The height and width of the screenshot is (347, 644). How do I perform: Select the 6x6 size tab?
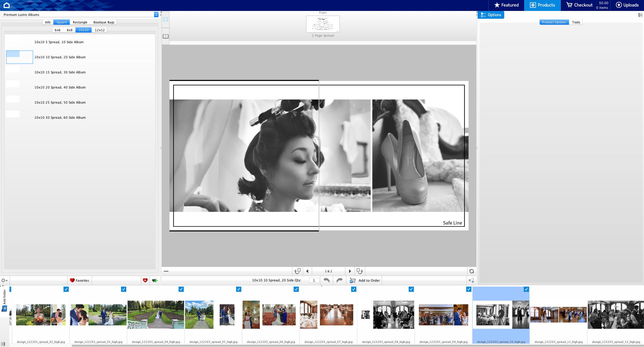tap(58, 30)
